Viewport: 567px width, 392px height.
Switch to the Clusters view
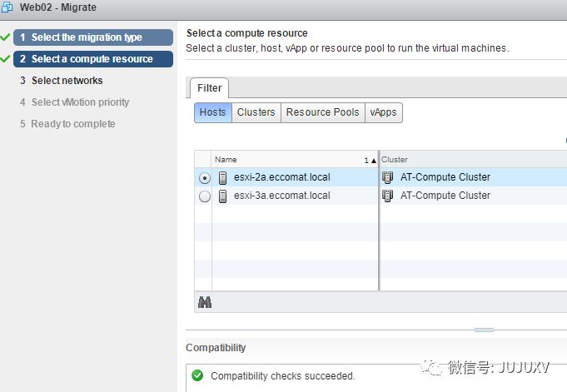pos(256,112)
